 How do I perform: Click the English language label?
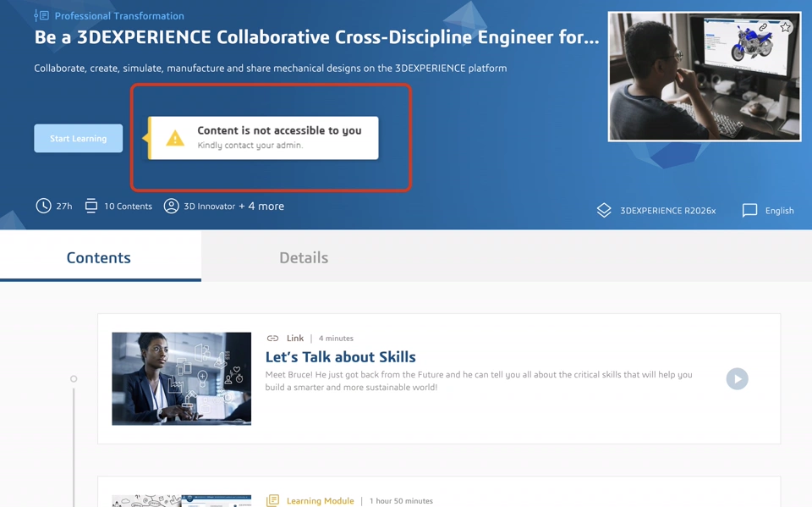(x=779, y=211)
